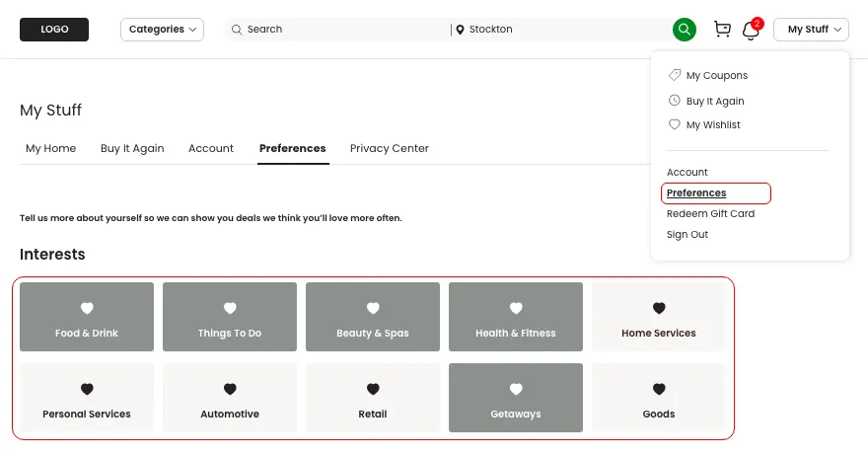Deselect the Beauty & Spas interest tile
This screenshot has width=868, height=456.
[x=373, y=317]
